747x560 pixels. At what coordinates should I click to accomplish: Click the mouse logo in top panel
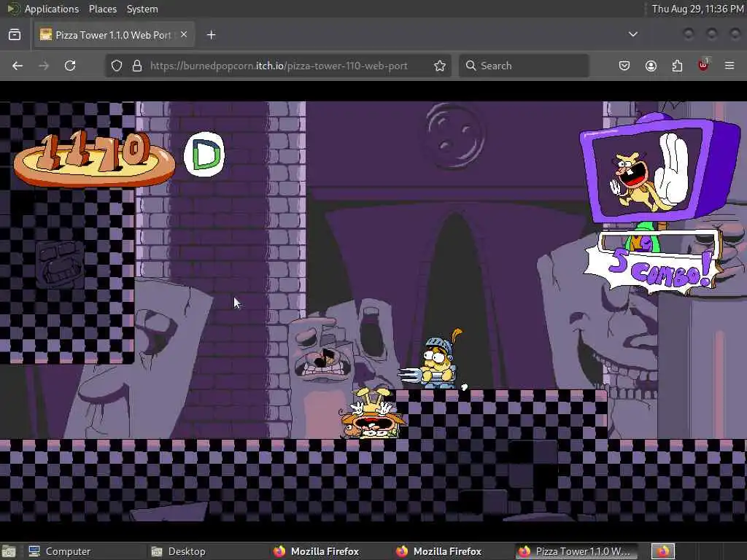pos(13,9)
